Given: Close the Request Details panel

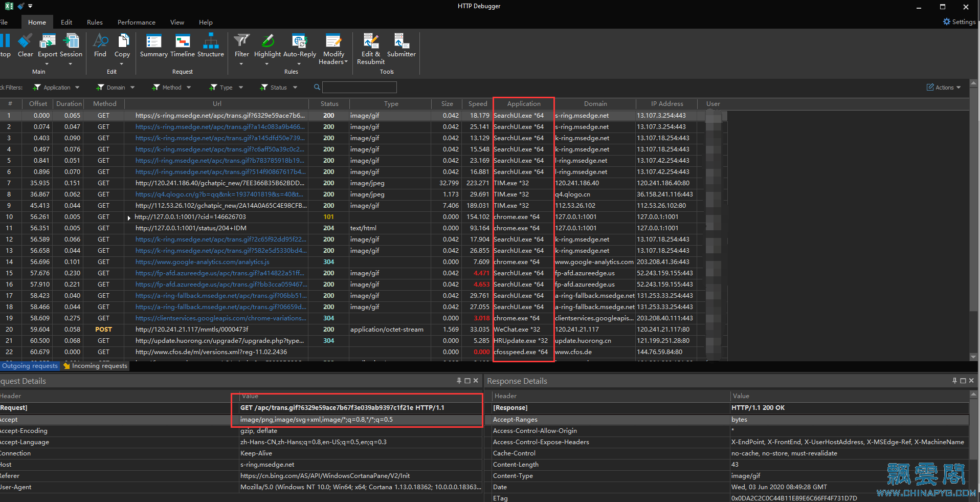Looking at the screenshot, I should click(476, 381).
